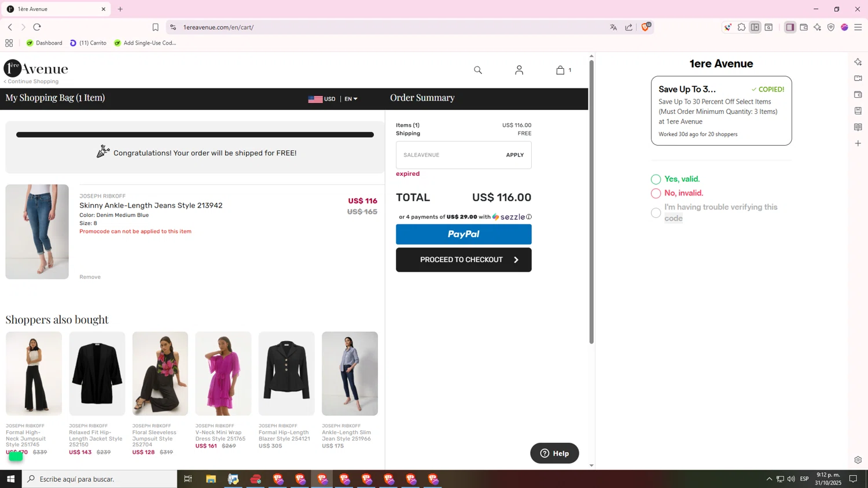Open the account profile icon
This screenshot has width=868, height=488.
click(519, 70)
